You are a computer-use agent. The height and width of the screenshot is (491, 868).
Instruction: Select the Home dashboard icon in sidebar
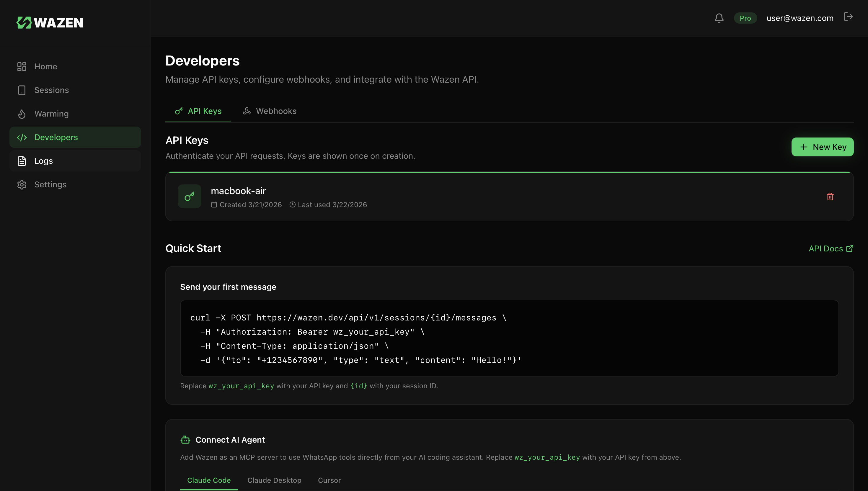tap(22, 66)
